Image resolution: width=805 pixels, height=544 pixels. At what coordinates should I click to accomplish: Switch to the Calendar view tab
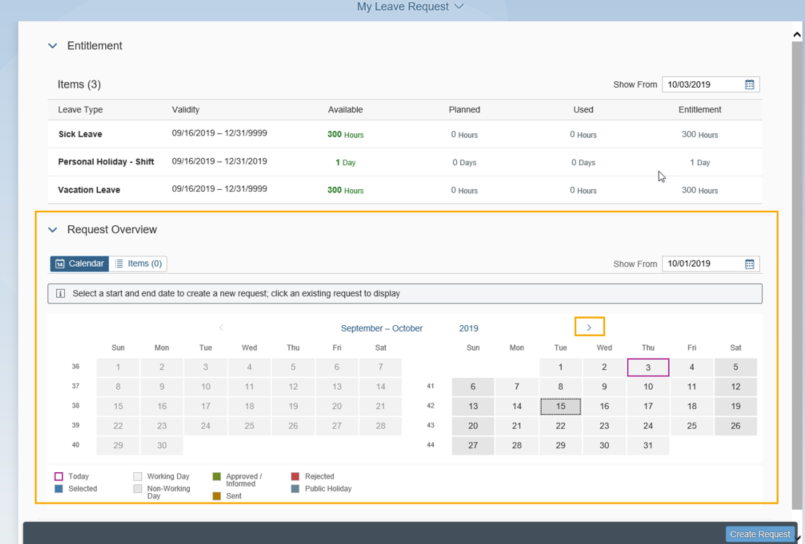point(79,264)
